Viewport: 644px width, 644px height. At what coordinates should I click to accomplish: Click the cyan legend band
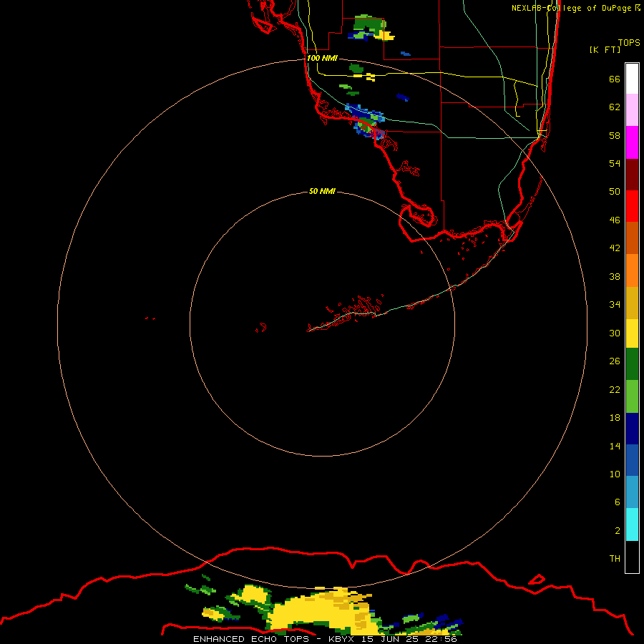point(632,525)
